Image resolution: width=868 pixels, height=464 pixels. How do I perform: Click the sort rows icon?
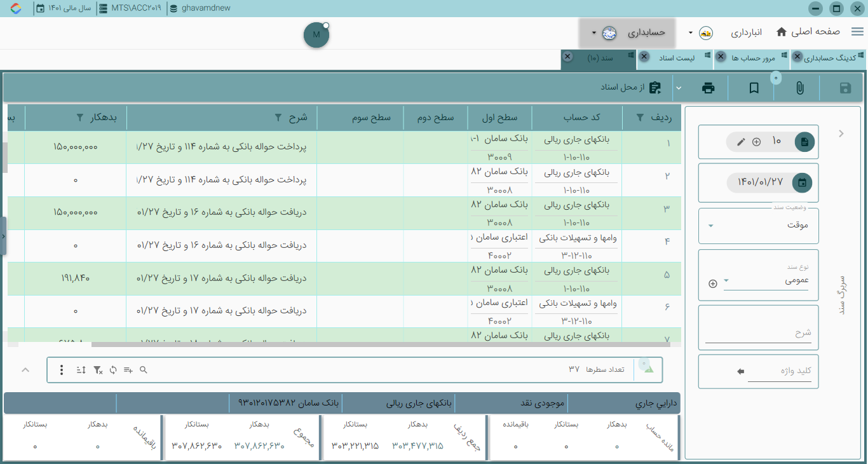click(81, 370)
